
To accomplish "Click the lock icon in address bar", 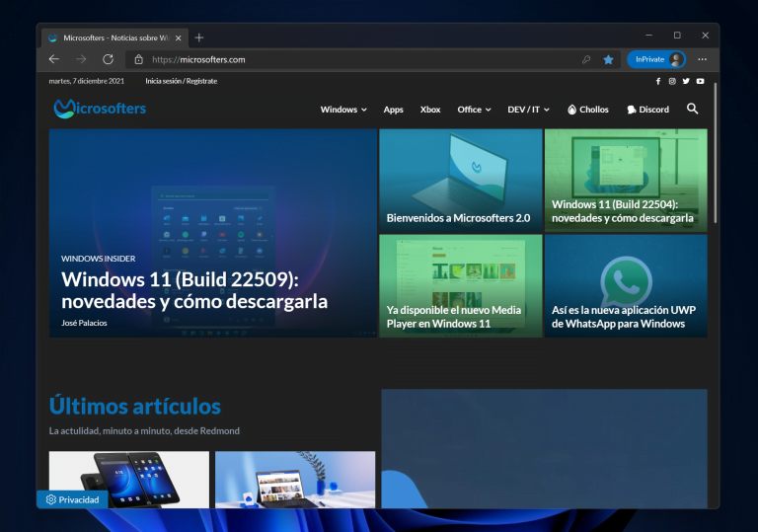I will [x=139, y=59].
